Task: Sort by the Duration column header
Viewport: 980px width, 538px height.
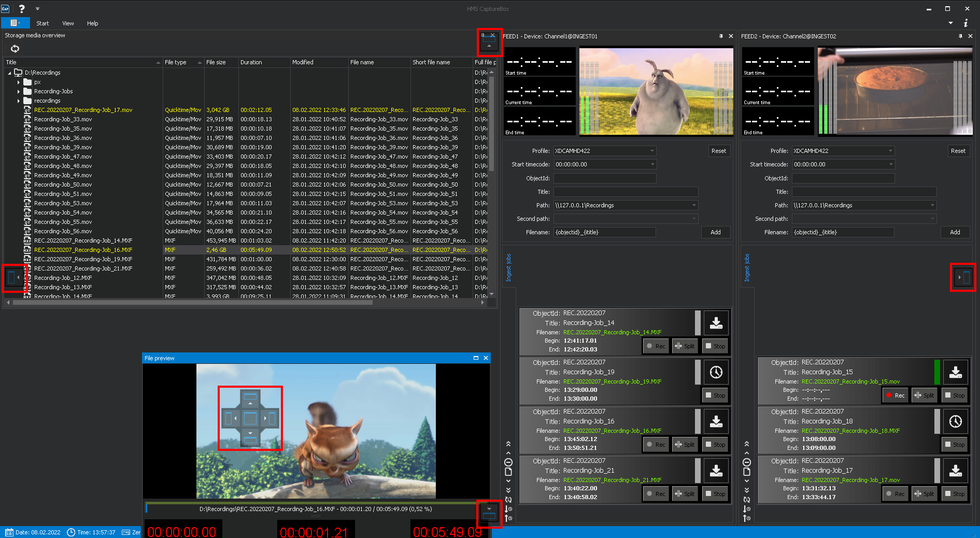Action: 264,62
